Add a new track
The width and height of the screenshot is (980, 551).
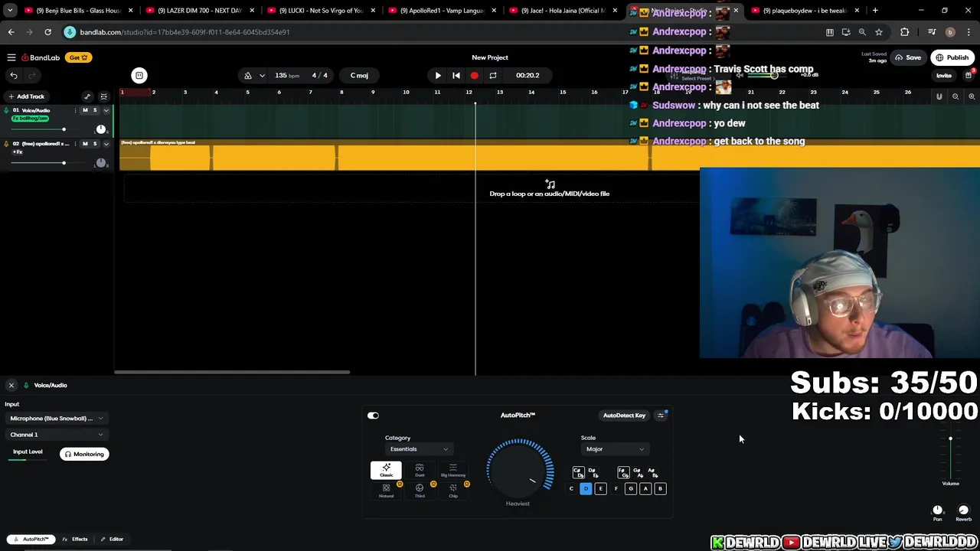26,96
